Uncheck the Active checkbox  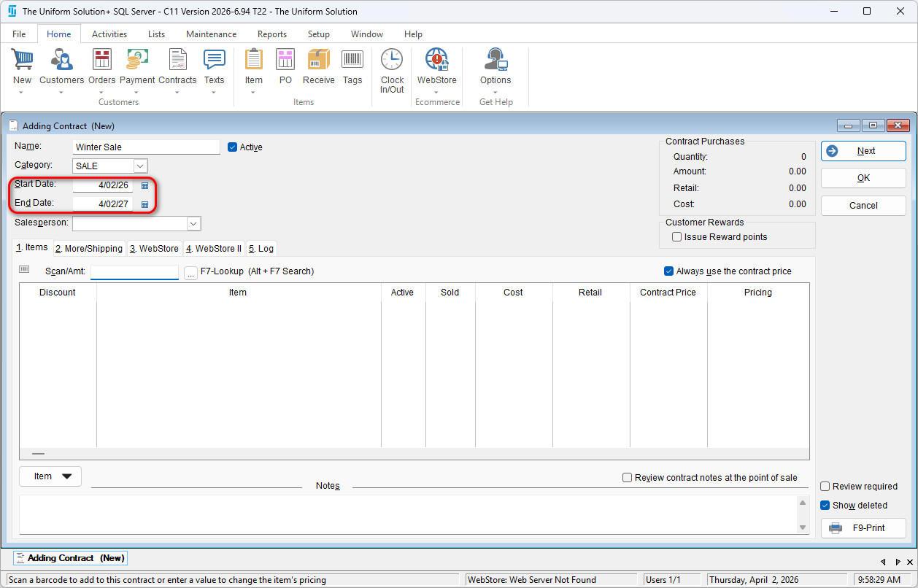233,147
